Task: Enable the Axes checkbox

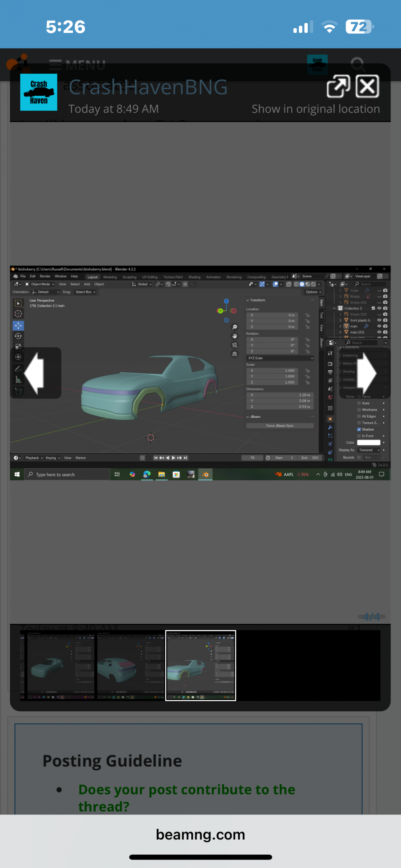Action: [359, 403]
